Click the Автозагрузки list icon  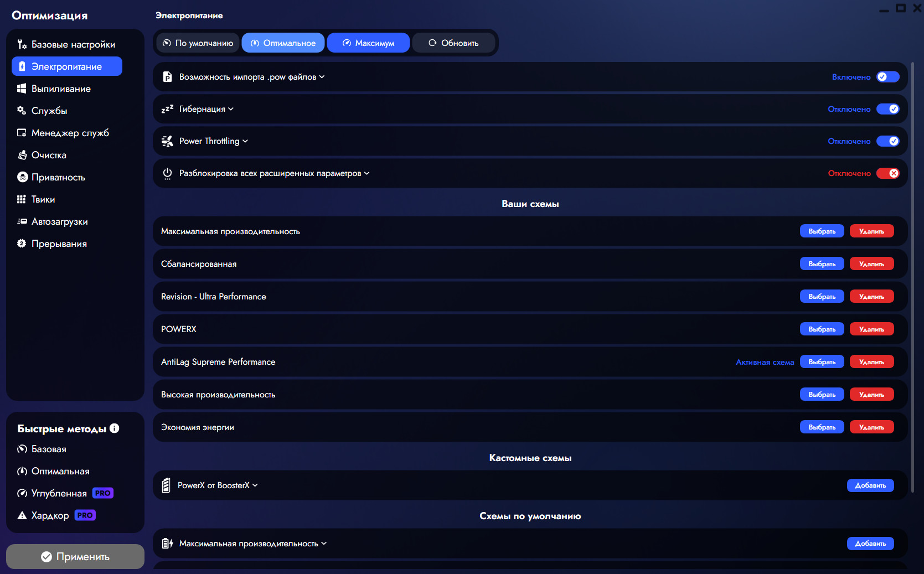[x=22, y=221]
